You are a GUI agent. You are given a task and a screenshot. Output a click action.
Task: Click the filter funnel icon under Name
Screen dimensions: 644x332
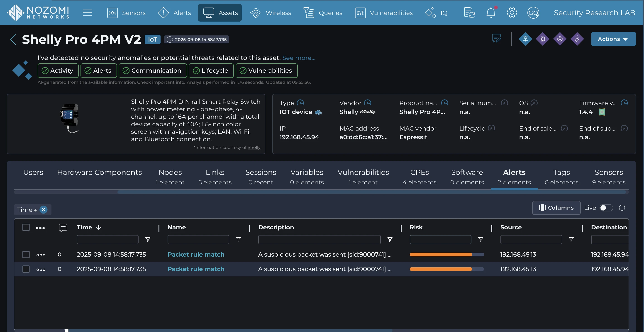pyautogui.click(x=238, y=240)
